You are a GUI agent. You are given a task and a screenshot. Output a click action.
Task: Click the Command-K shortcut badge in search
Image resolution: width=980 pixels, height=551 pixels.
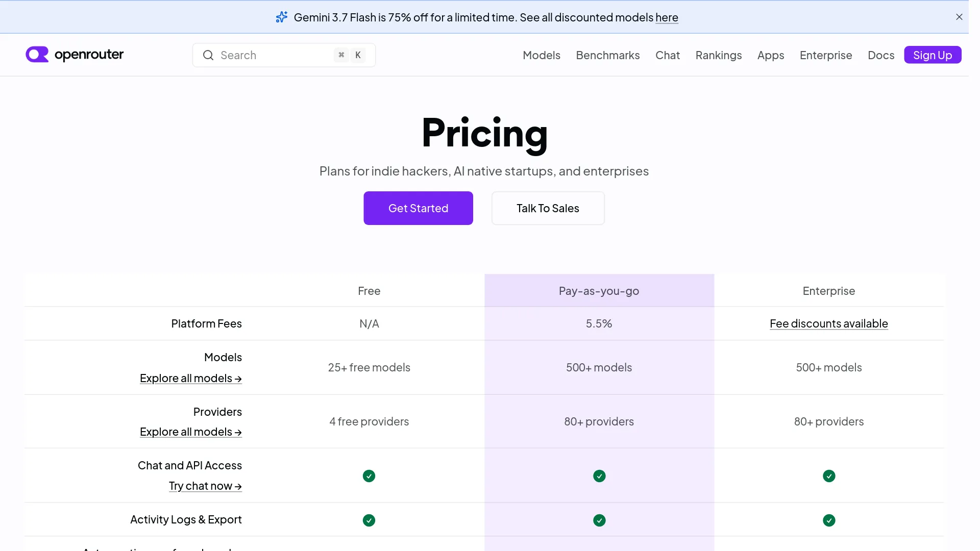pos(350,55)
